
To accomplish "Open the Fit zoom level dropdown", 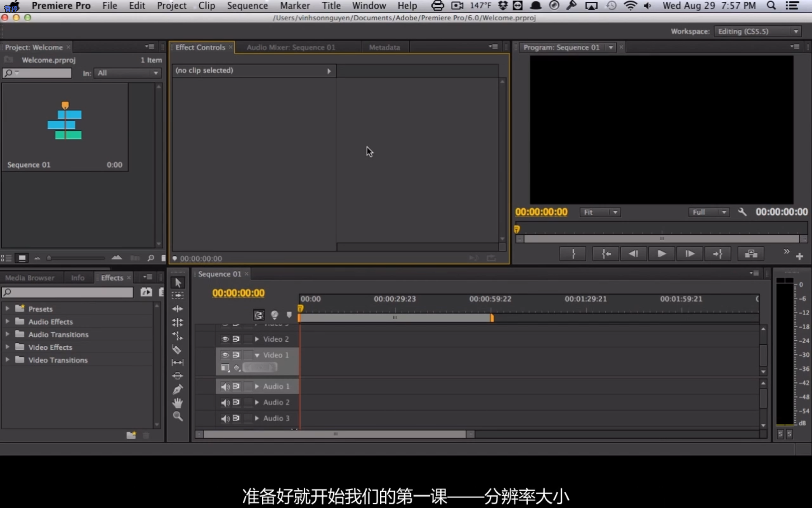I will [x=600, y=212].
